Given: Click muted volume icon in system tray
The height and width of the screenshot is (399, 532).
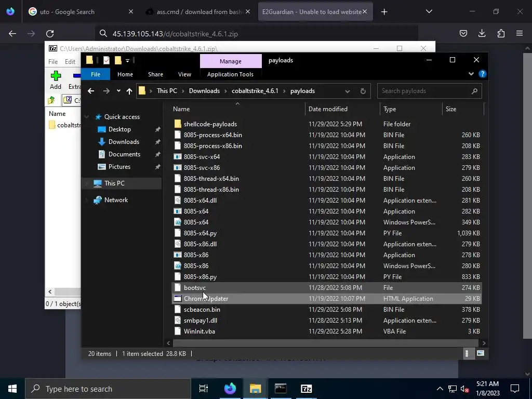Looking at the screenshot, I should pos(464,389).
